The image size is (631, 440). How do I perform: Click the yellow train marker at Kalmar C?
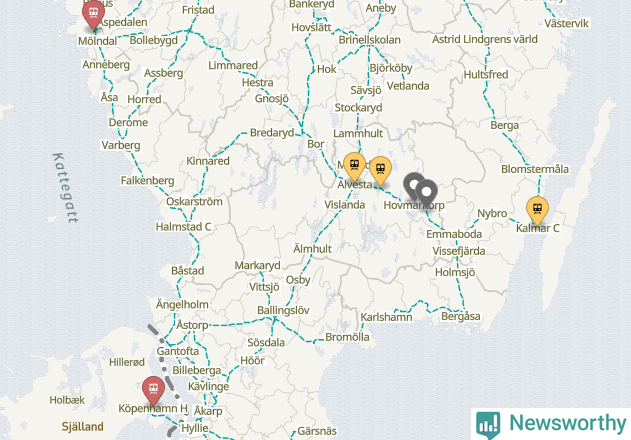point(537,211)
